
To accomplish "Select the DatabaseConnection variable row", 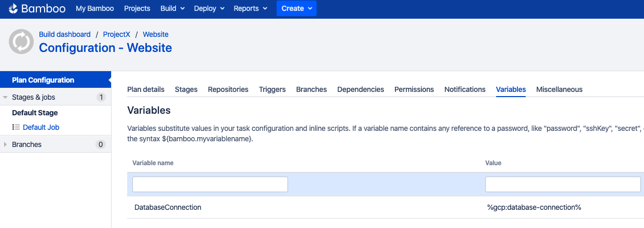I will click(386, 207).
